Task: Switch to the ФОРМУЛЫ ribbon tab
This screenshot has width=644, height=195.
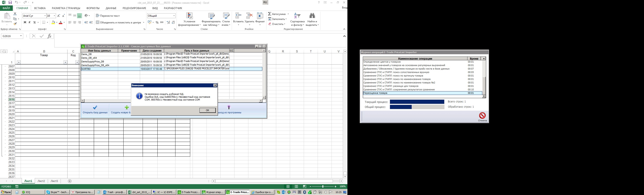Action: [93, 8]
